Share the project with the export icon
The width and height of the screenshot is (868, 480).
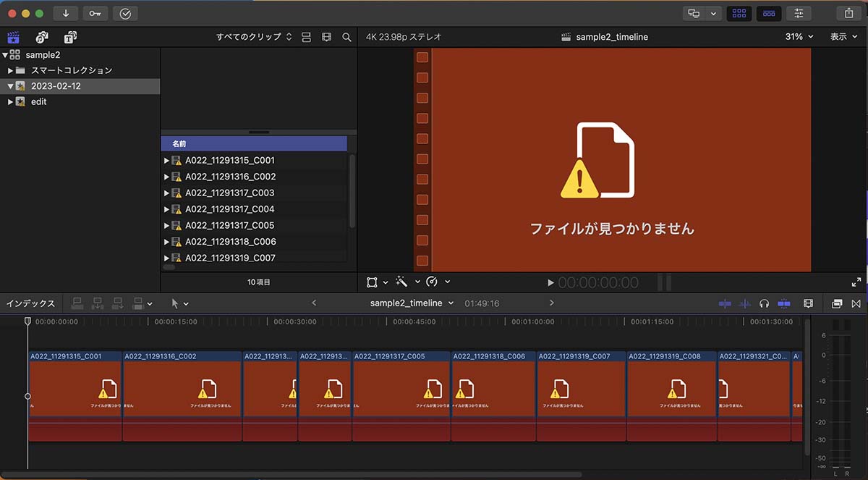(848, 13)
